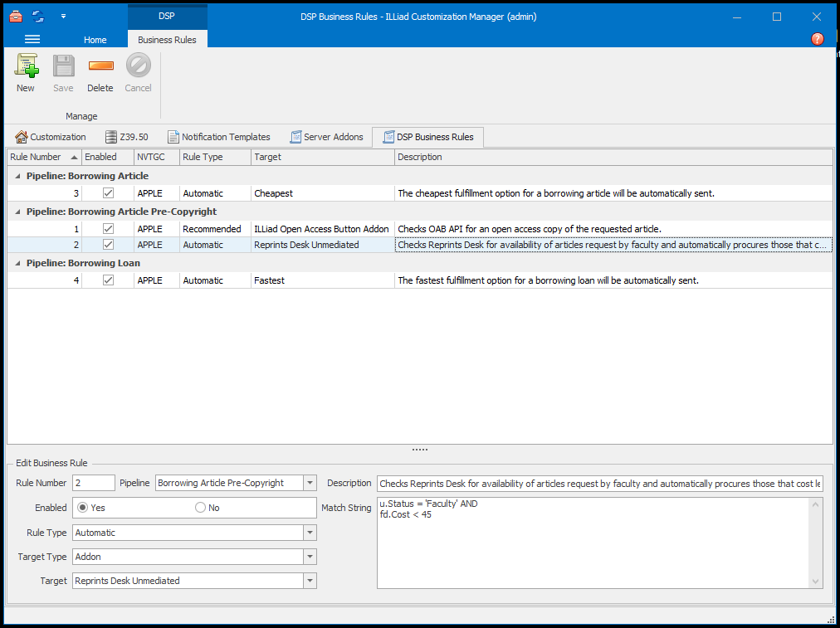
Task: Click the Save icon in ribbon
Action: [63, 66]
